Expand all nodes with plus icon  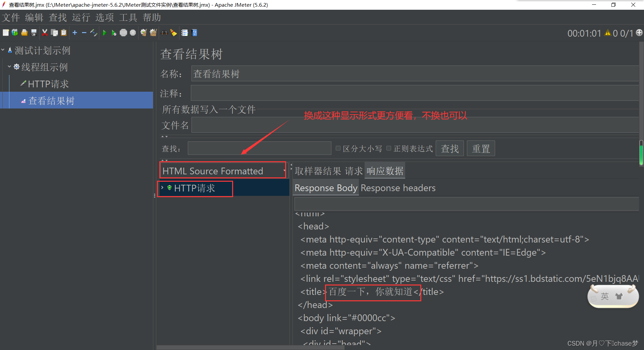tap(75, 33)
